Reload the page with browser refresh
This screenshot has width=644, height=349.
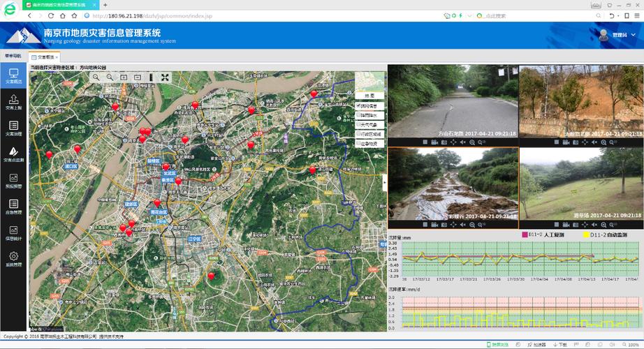pyautogui.click(x=51, y=15)
